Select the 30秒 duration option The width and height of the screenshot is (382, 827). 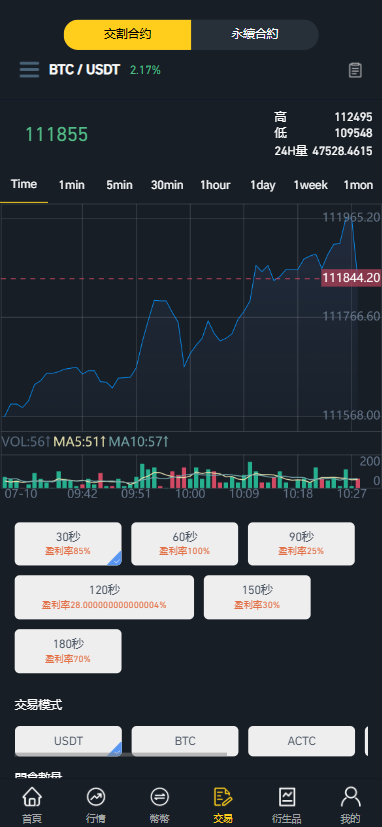point(68,544)
